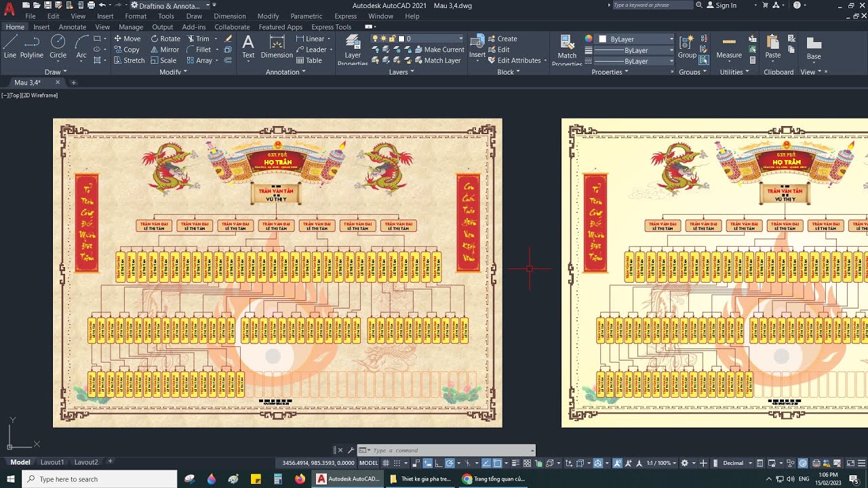Viewport: 868px width, 488px height.
Task: Open the Measure utility
Action: pyautogui.click(x=729, y=47)
